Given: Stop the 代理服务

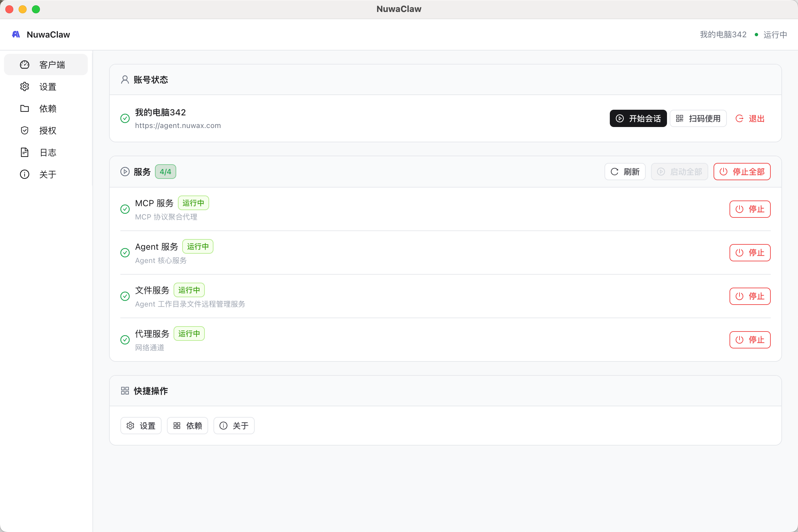Looking at the screenshot, I should point(749,339).
